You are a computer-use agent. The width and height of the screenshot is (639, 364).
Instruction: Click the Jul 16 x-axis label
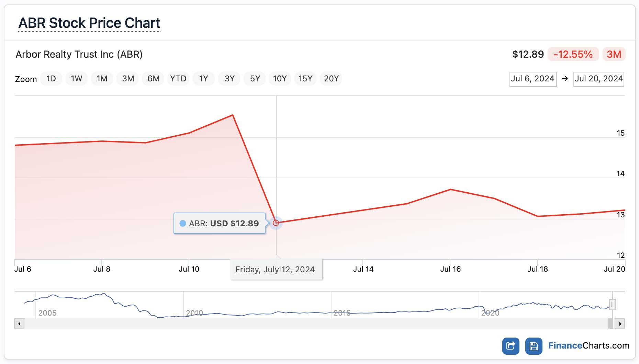tap(450, 269)
